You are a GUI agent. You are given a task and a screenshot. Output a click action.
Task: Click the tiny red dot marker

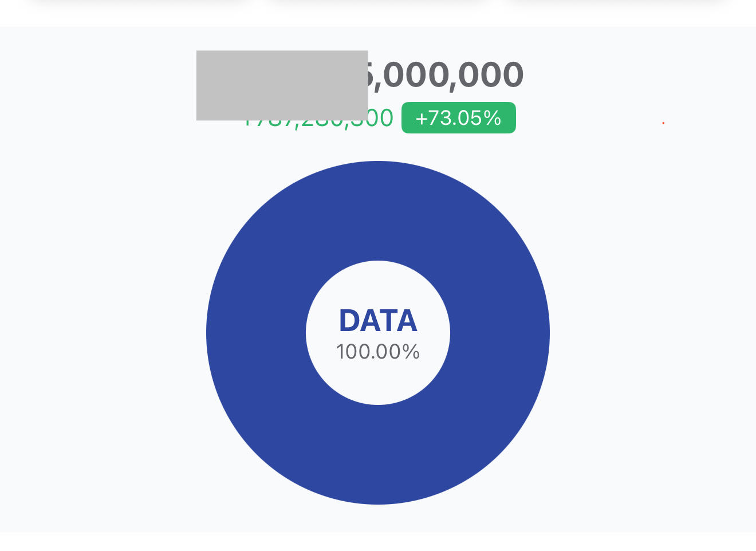[663, 123]
